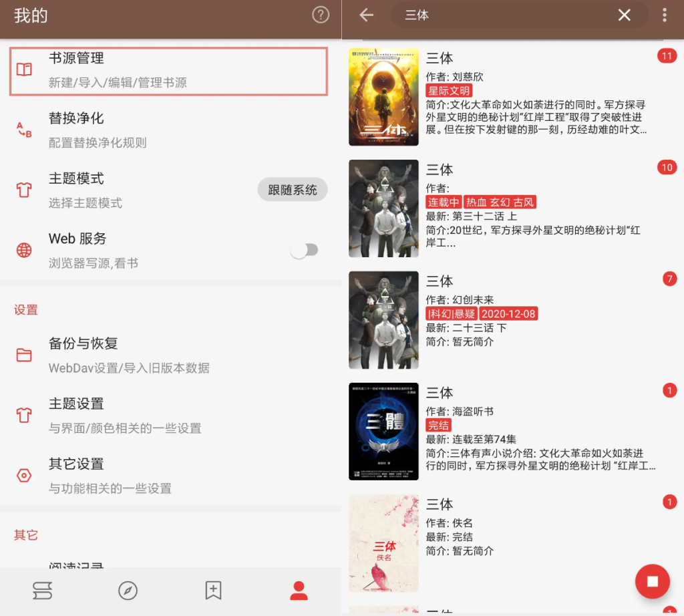This screenshot has height=616, width=684.
Task: Switch to the 我的 profile tab
Action: (x=299, y=591)
